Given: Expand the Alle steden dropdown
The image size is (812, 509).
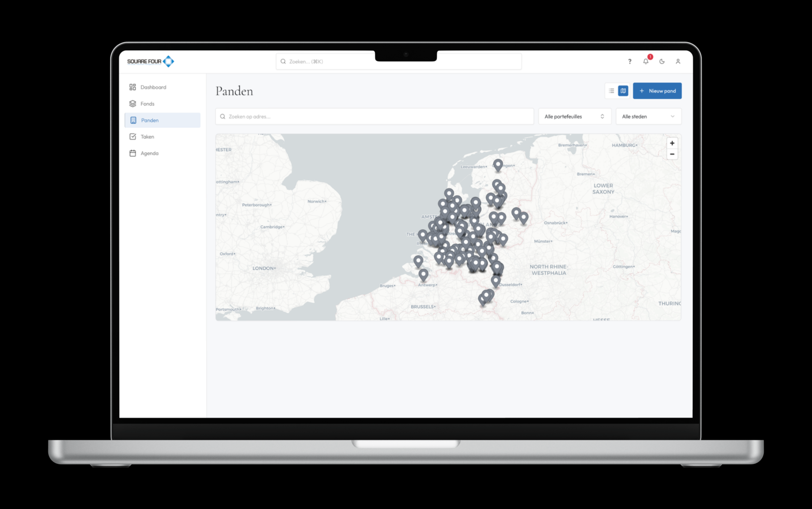Looking at the screenshot, I should (x=648, y=116).
